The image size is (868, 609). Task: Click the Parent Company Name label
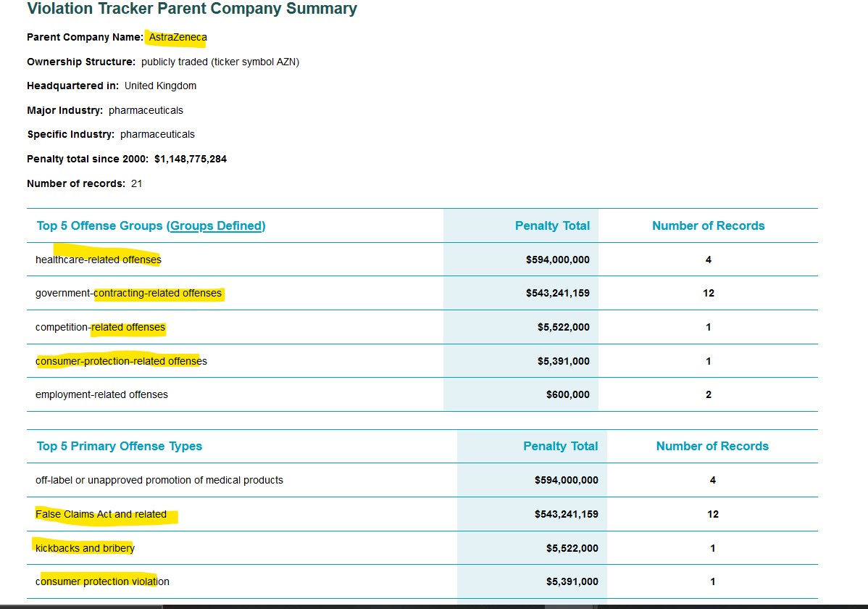click(85, 37)
